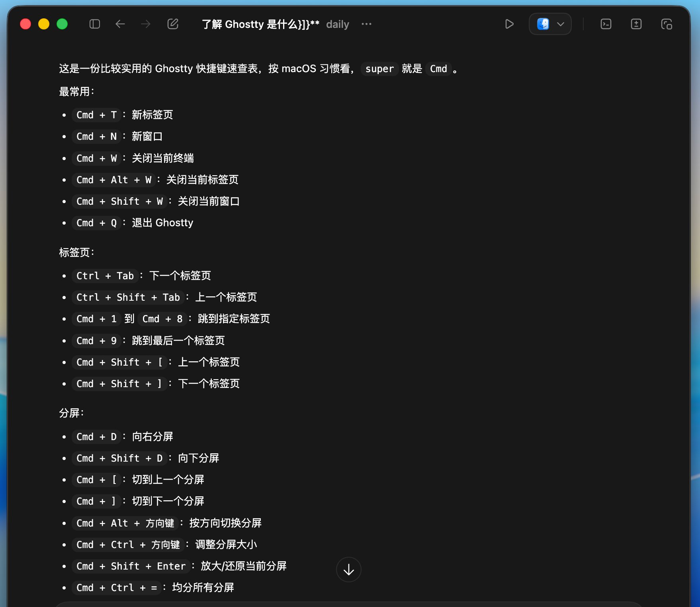The height and width of the screenshot is (607, 700).
Task: Click the thread title 了解 Ghostty 是什么
Action: click(260, 24)
